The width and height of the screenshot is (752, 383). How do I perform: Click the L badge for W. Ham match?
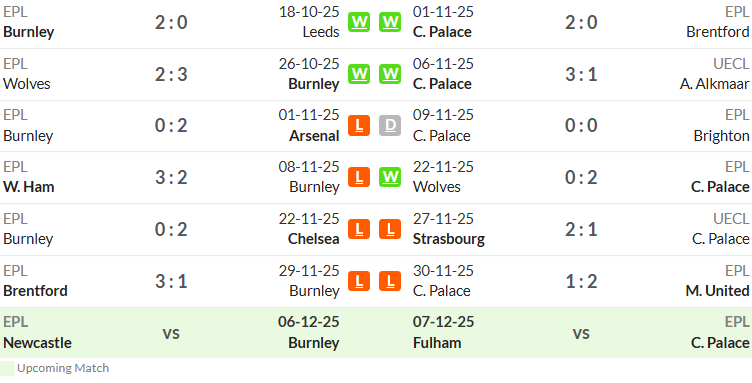click(x=359, y=177)
